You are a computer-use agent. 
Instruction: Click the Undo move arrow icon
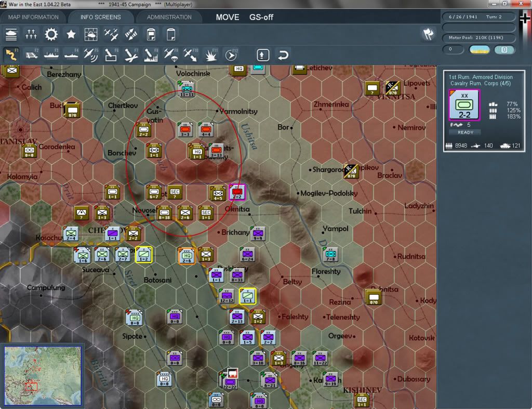pos(283,55)
